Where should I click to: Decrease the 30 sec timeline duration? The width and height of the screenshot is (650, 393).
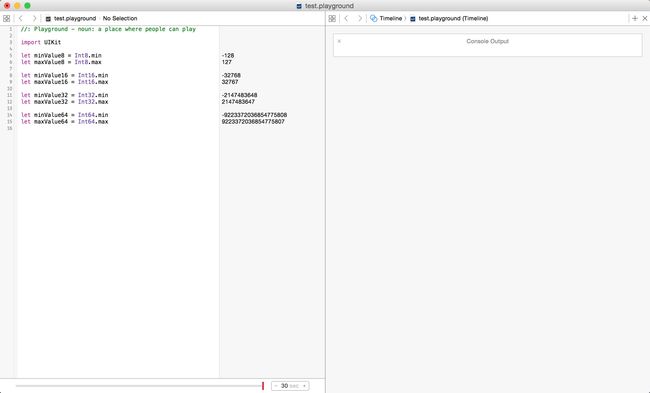[276, 386]
